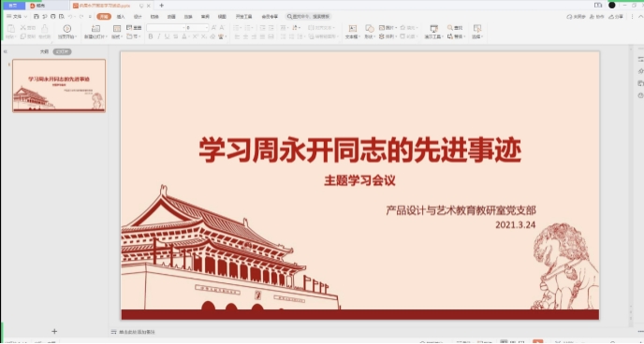This screenshot has width=644, height=344.
Task: Expand the font size dropdown
Action: (x=207, y=27)
